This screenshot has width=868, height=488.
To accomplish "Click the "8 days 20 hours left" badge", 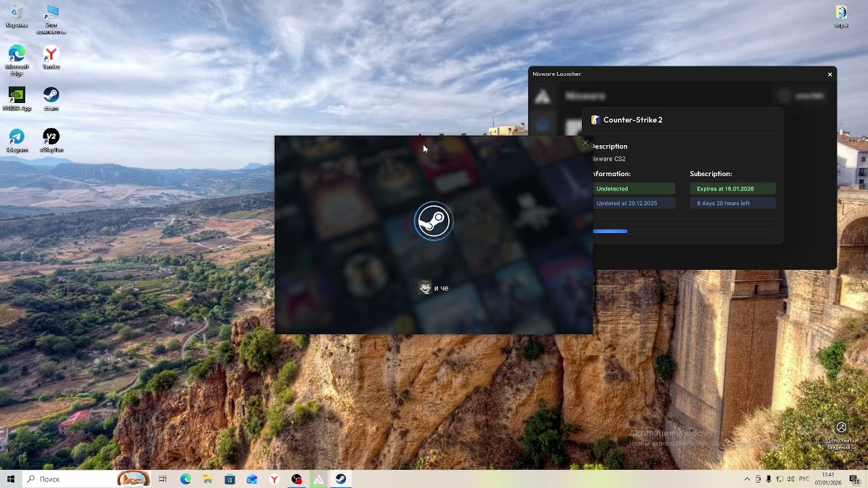I will pos(732,203).
